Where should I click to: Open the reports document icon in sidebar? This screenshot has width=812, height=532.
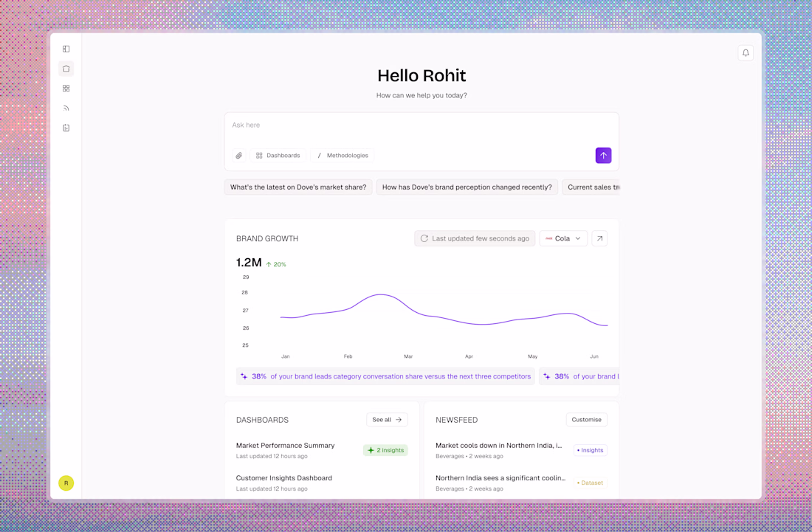tap(66, 128)
